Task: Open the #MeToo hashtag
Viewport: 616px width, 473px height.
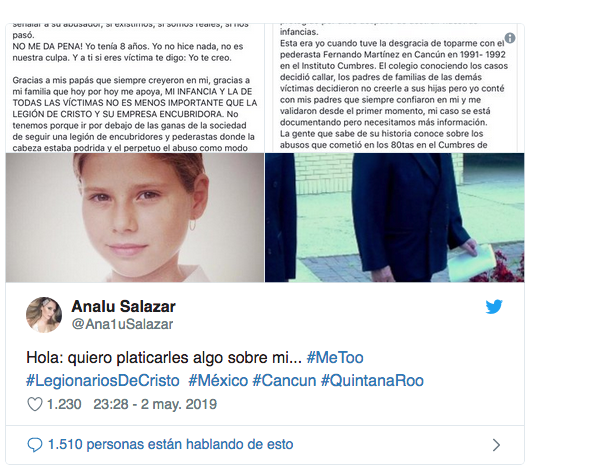Action: pyautogui.click(x=335, y=358)
